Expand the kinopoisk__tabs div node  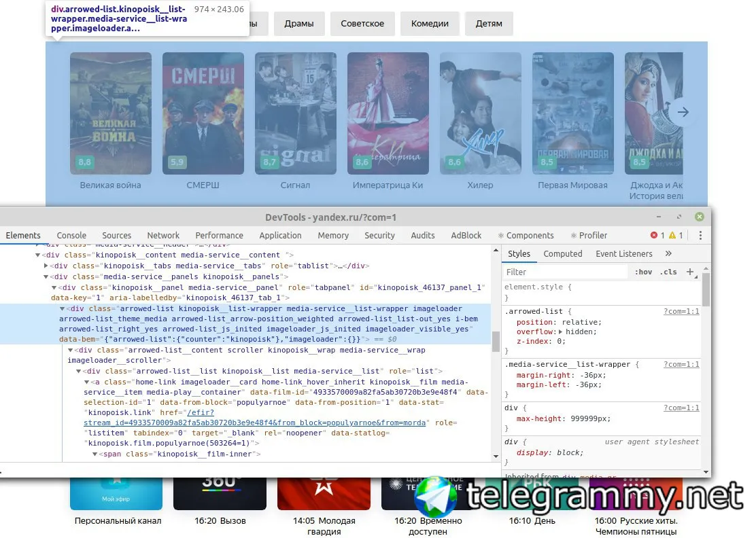point(46,266)
